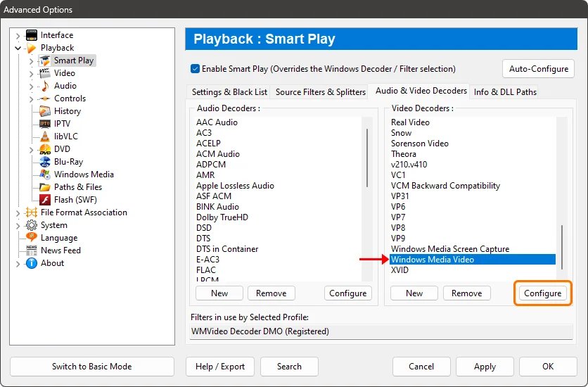Expand the DVD tree node
588x387 pixels.
click(x=32, y=150)
